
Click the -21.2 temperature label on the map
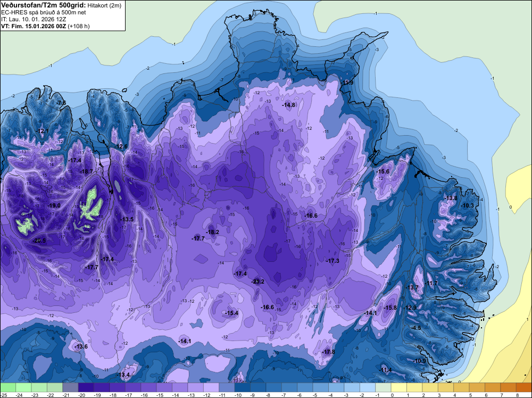(x=257, y=281)
